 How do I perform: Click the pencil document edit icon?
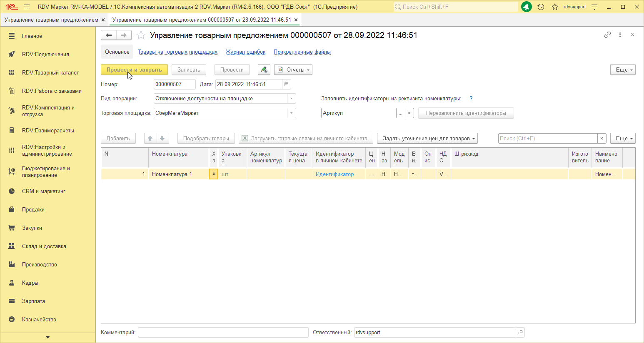point(264,70)
